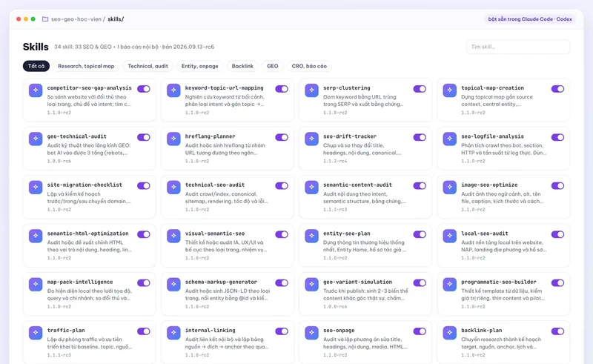
Task: Disable semantic-content-audit toggle
Action: click(420, 186)
